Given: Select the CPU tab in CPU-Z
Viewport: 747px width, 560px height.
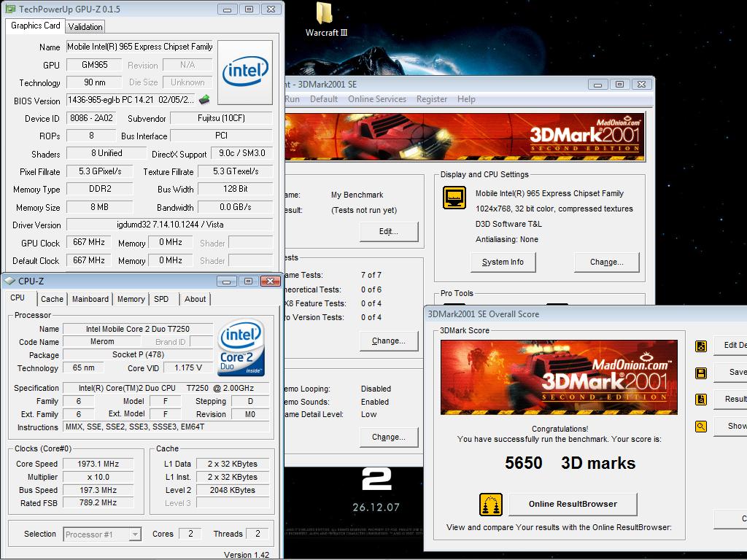Looking at the screenshot, I should [x=18, y=297].
